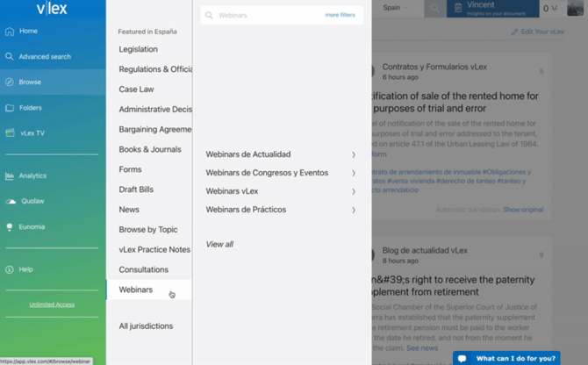Click Blog de actualidad vLex source name
588x365 pixels.
tap(425, 251)
